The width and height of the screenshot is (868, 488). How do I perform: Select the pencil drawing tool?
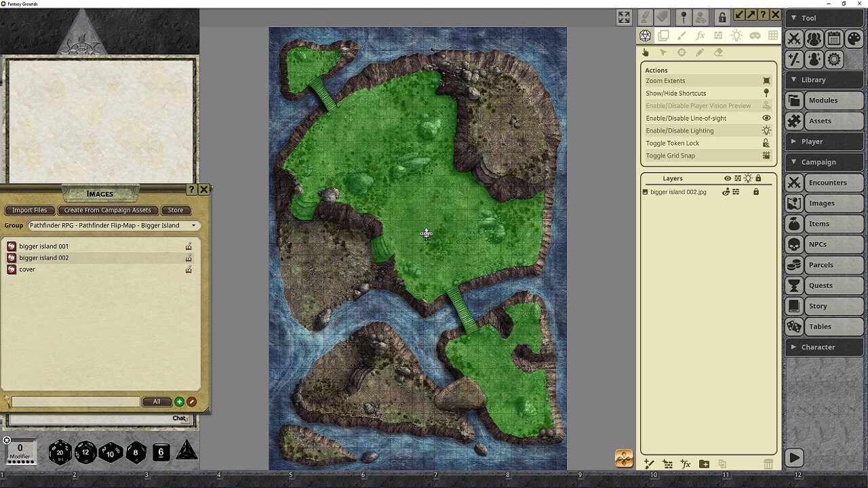(700, 52)
